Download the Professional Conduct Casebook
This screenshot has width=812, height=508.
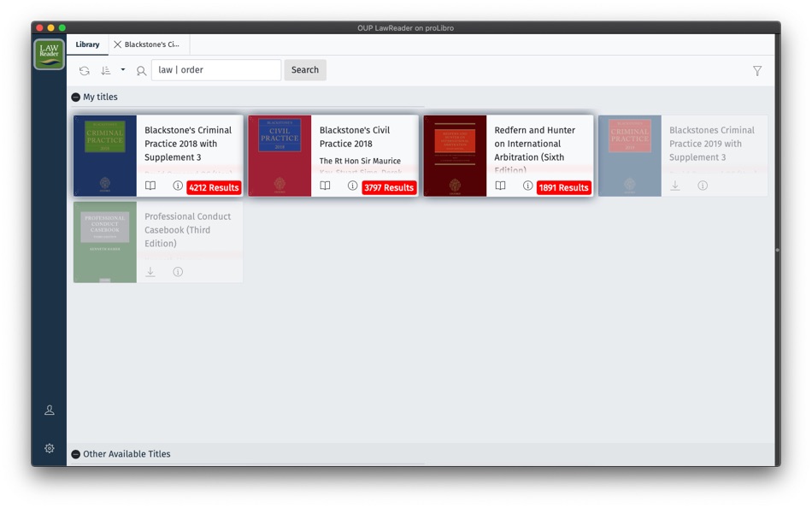point(150,272)
